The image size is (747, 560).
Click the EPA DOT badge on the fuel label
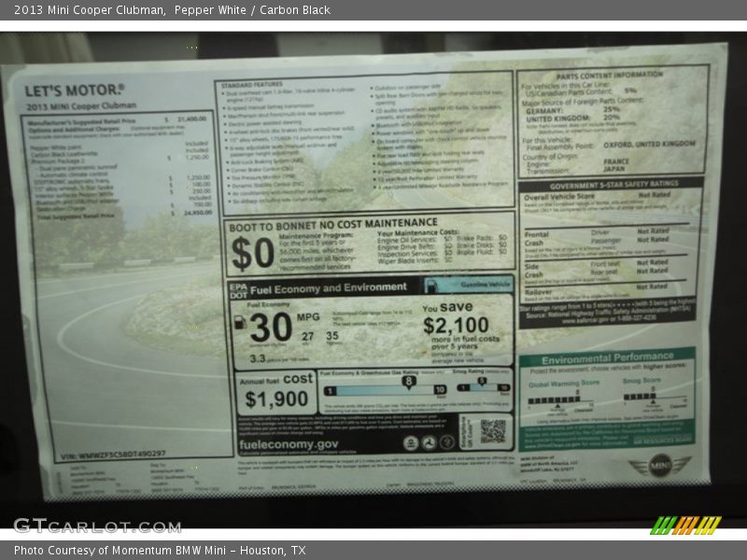(238, 287)
